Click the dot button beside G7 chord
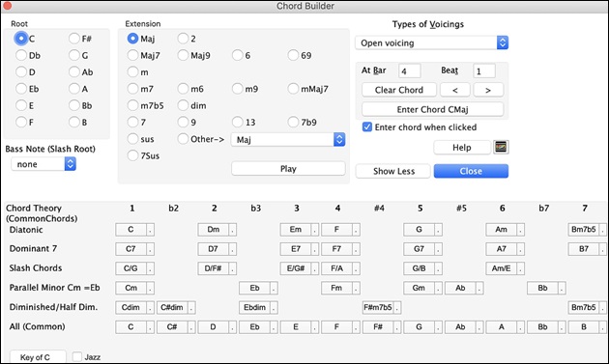The width and height of the screenshot is (609, 364). click(x=438, y=249)
